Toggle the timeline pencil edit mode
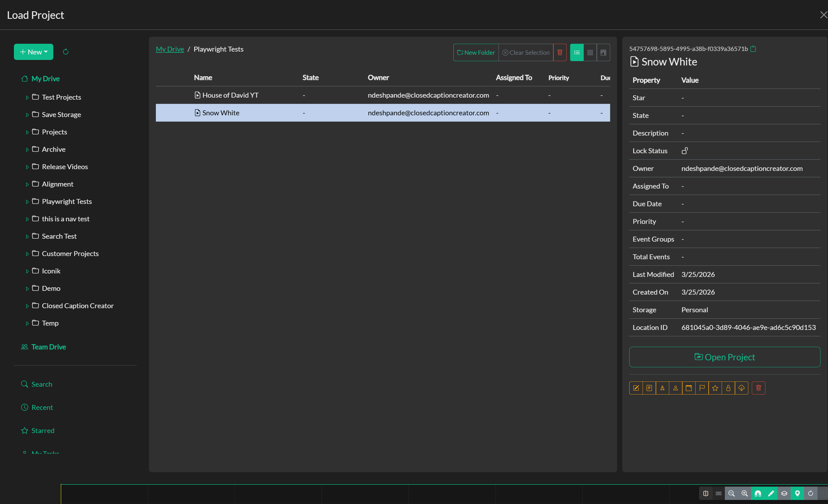The height and width of the screenshot is (504, 828). coord(771,493)
